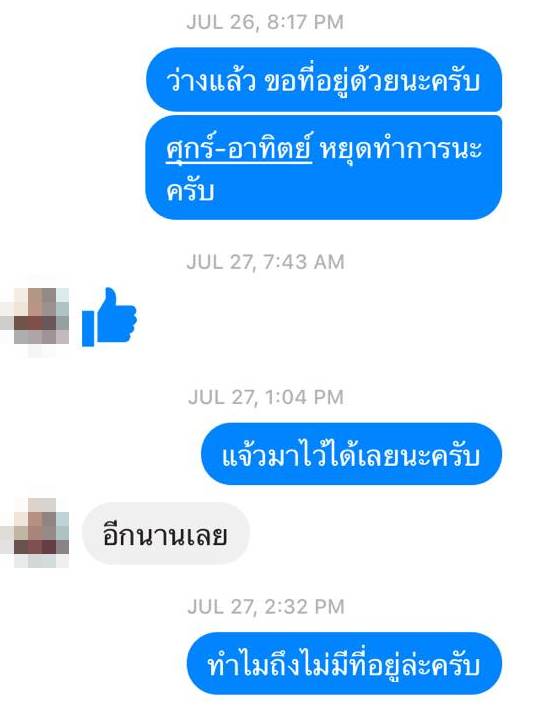Click ครับ on the second line of the ศุกร์-อาทิตย์ bubble
This screenshot has height=705, width=536.
click(x=190, y=191)
